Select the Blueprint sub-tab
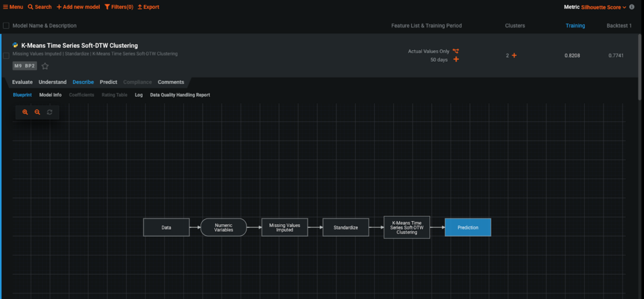This screenshot has width=644, height=299. coord(22,95)
